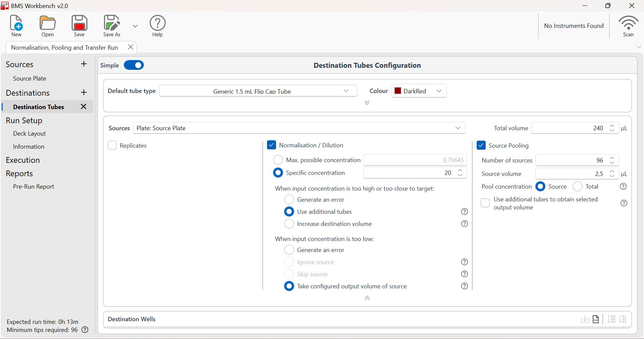Select Total pool concentration radio button

pyautogui.click(x=578, y=186)
